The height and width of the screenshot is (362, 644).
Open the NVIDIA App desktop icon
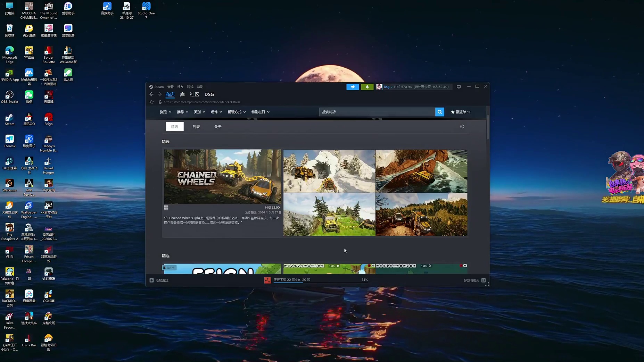pos(9,75)
